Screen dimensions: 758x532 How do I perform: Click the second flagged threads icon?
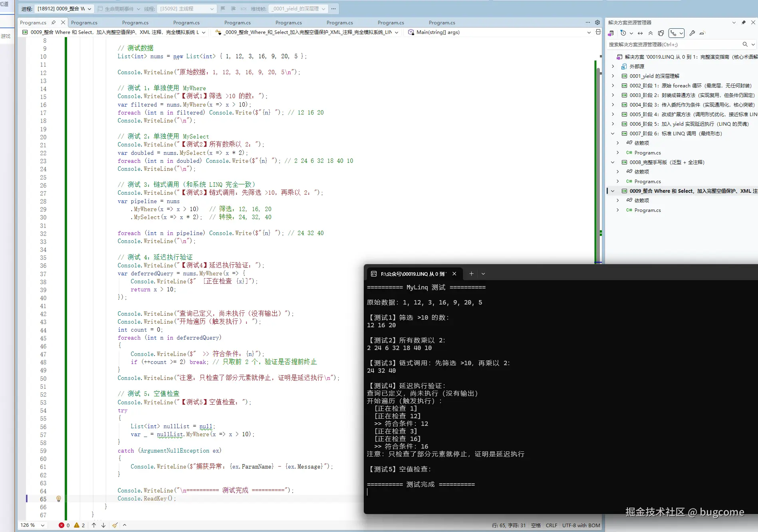[x=233, y=8]
